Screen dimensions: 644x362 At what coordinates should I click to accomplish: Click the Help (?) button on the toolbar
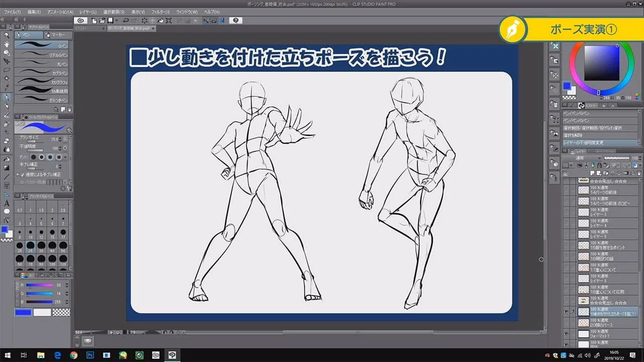pyautogui.click(x=235, y=20)
